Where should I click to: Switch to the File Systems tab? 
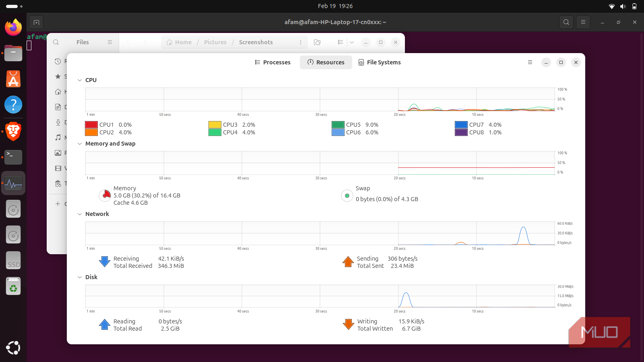click(x=380, y=62)
